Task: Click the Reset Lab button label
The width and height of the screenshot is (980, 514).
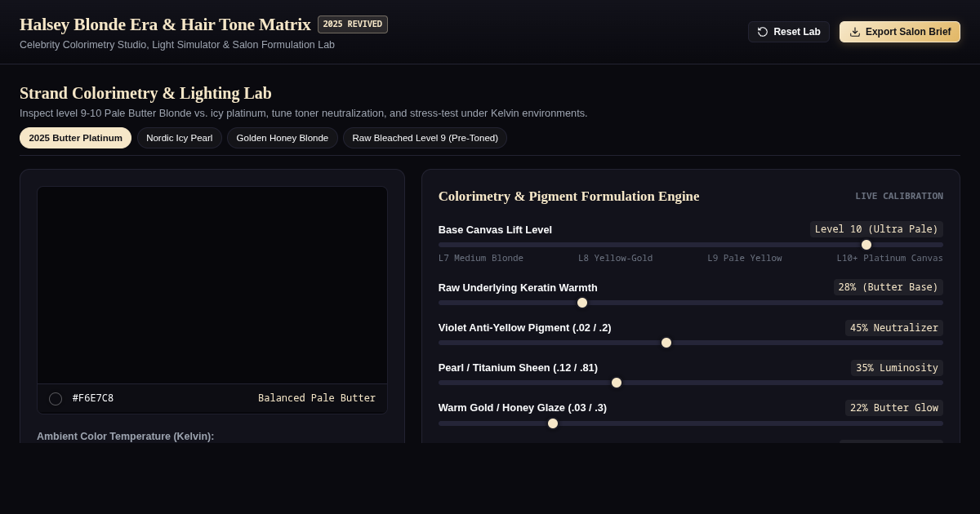Action: tap(797, 32)
